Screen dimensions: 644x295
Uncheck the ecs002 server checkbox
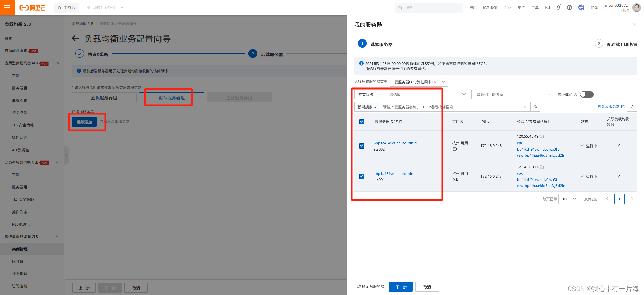(362, 146)
